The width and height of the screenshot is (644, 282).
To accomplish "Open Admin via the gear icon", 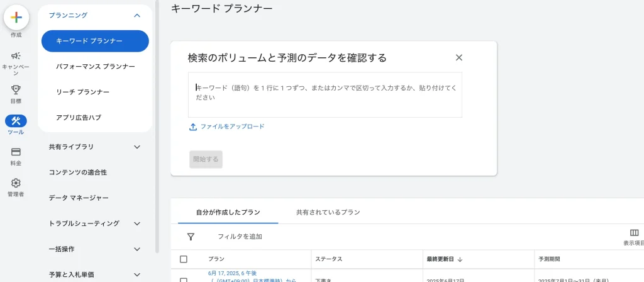I will tap(16, 183).
